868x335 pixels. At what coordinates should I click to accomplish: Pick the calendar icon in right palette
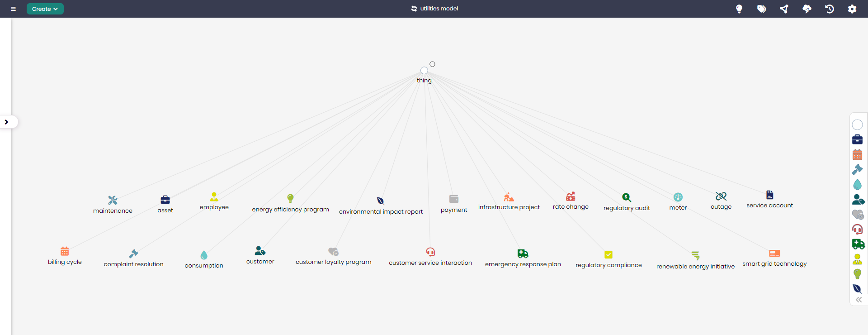857,154
